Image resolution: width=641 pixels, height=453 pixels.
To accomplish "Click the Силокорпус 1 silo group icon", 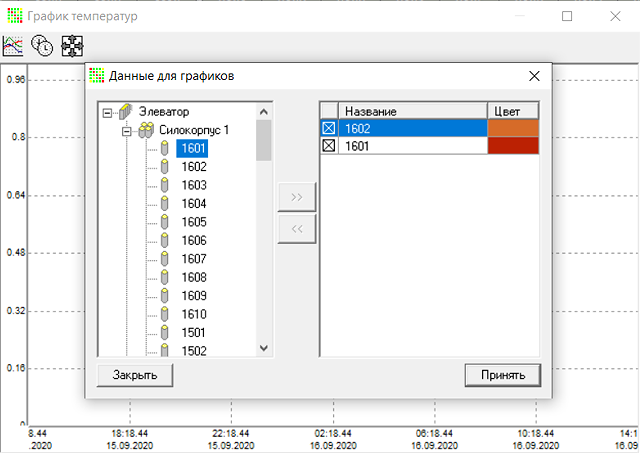I will pyautogui.click(x=146, y=130).
